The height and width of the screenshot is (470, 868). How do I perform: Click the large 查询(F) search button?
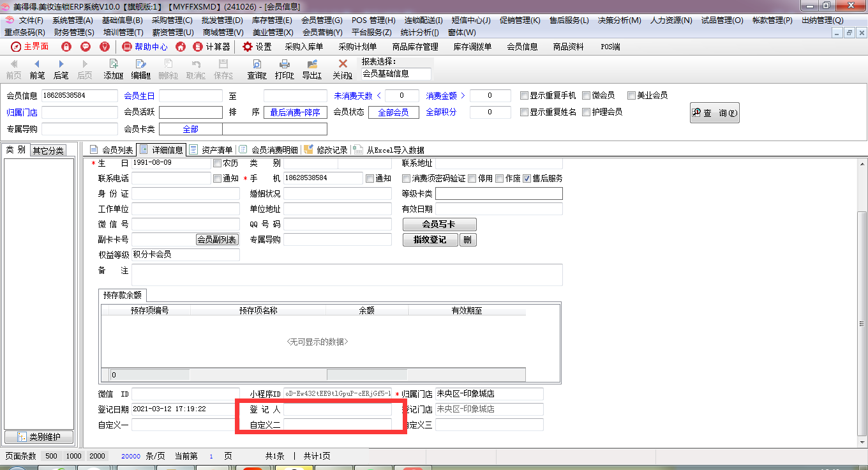(x=715, y=113)
